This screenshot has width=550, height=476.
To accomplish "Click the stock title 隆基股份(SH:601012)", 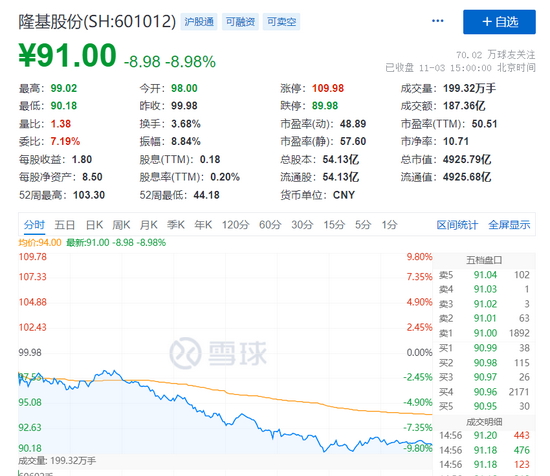I will (97, 22).
